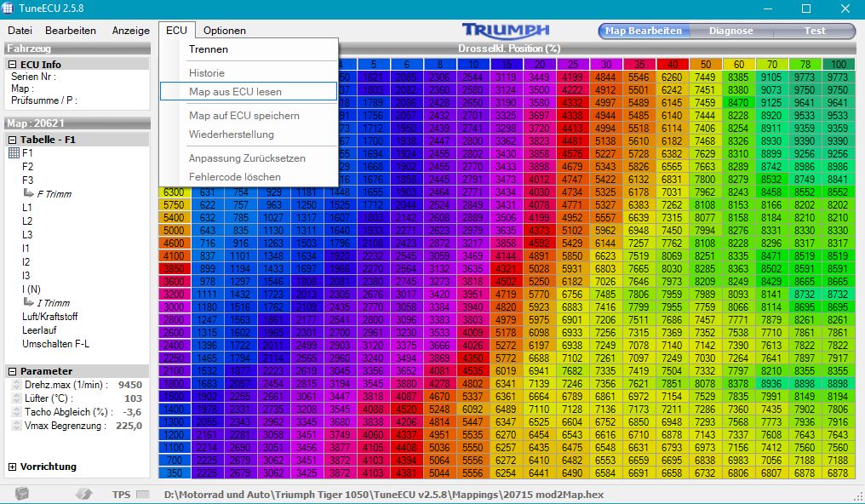This screenshot has width=865, height=504.
Task: Click the I Trimm arrow icon
Action: [x=28, y=303]
